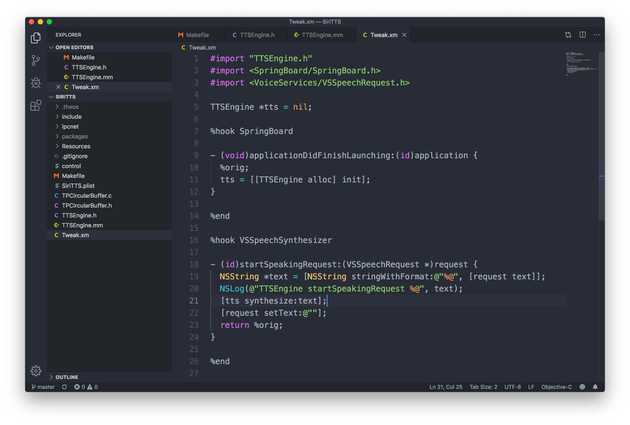Open TTSEngine.h from Open Editors list

pos(89,67)
